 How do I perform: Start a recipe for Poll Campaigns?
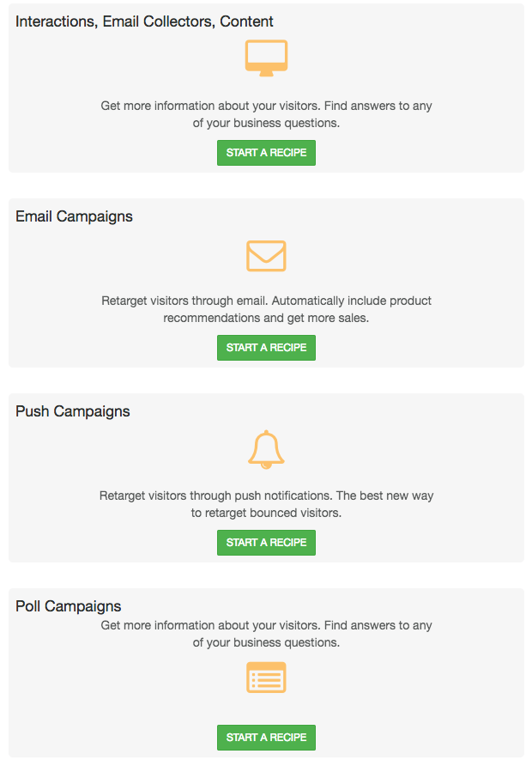(266, 738)
